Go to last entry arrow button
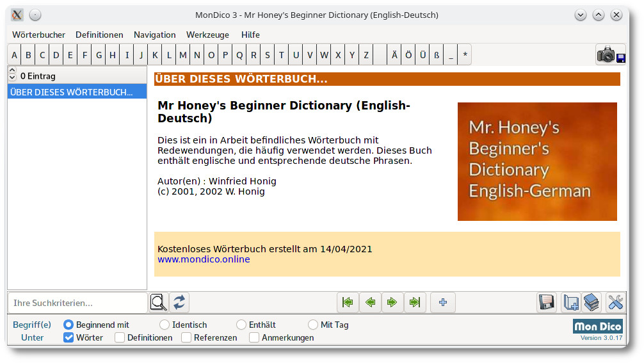This screenshot has width=644, height=363. tap(415, 303)
